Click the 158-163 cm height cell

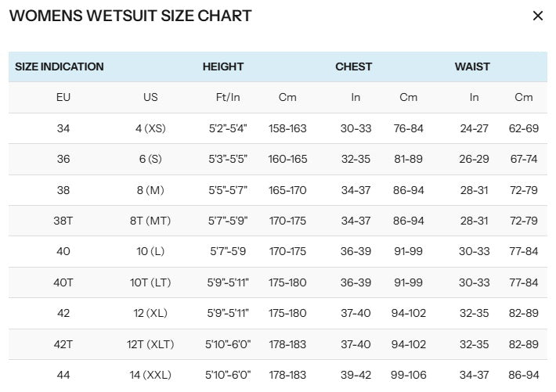287,128
